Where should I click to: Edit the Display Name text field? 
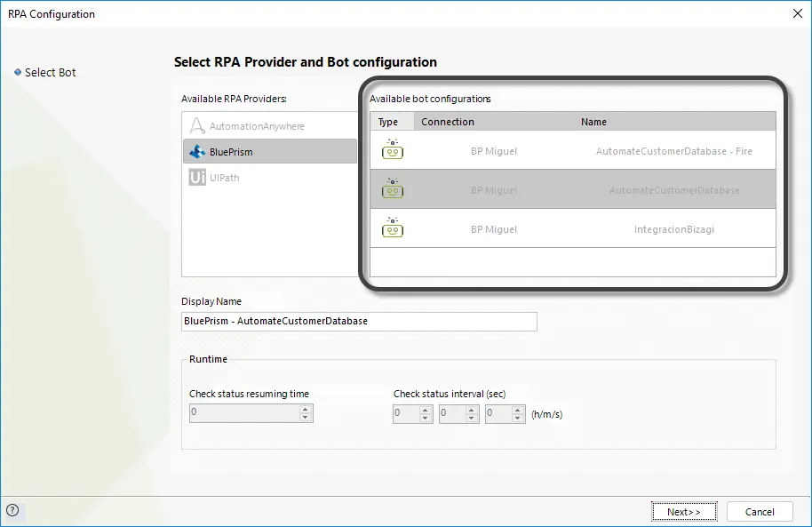tap(359, 322)
